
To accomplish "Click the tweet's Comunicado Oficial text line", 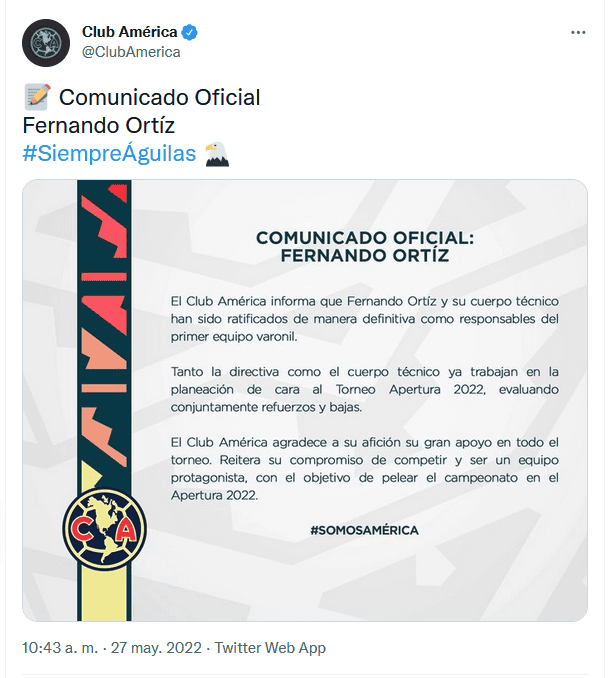I will (160, 97).
